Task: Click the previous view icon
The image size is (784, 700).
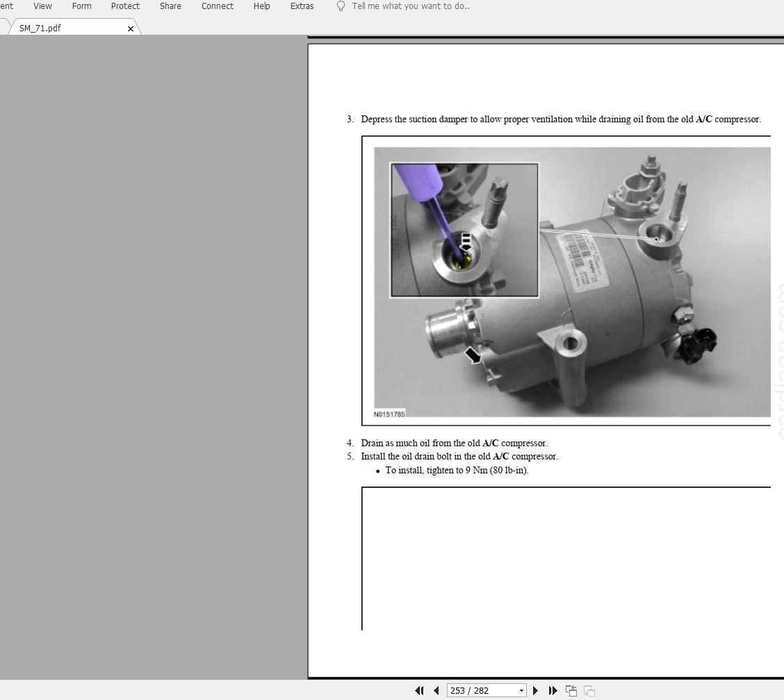Action: (571, 690)
